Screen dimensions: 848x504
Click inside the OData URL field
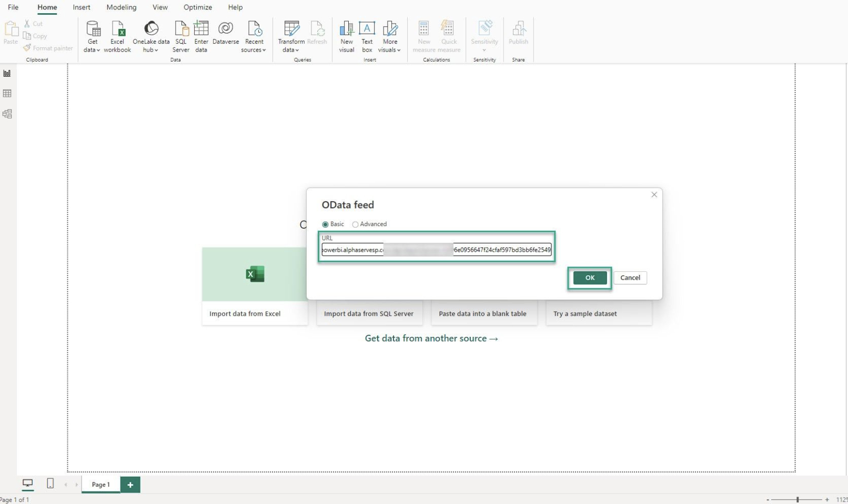click(437, 249)
